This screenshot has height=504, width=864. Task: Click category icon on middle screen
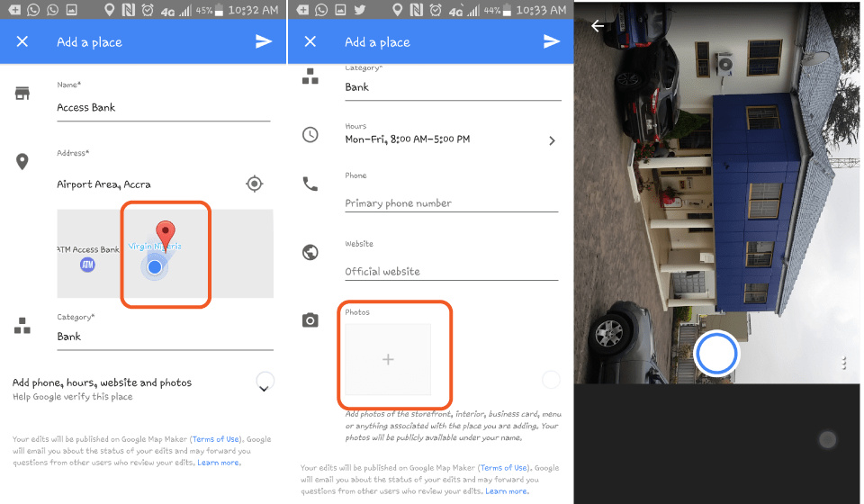pos(310,76)
